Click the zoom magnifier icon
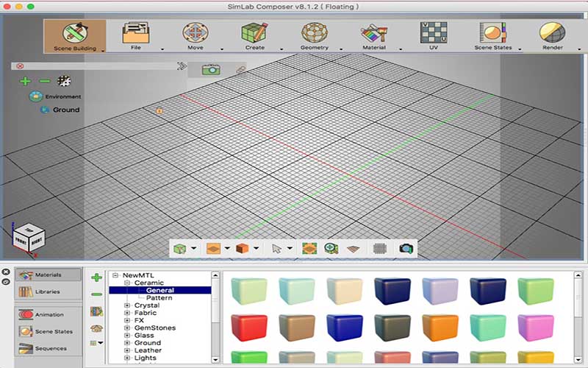Image resolution: width=588 pixels, height=368 pixels. [331, 249]
